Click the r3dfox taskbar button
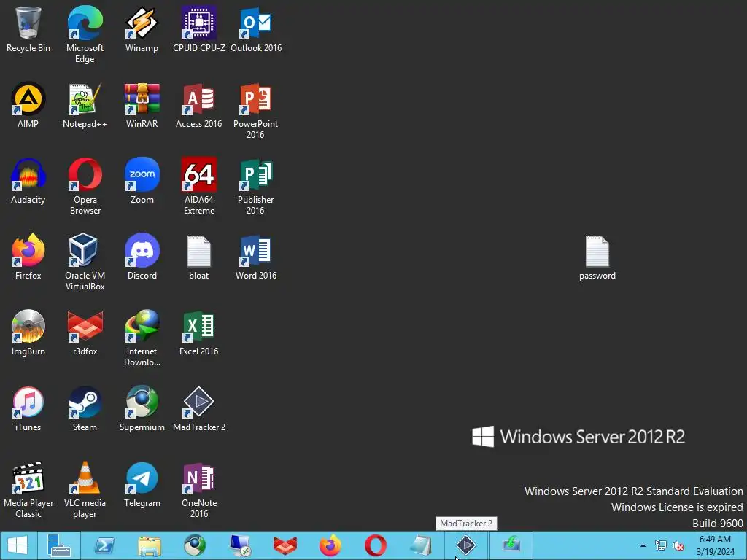 [x=285, y=545]
